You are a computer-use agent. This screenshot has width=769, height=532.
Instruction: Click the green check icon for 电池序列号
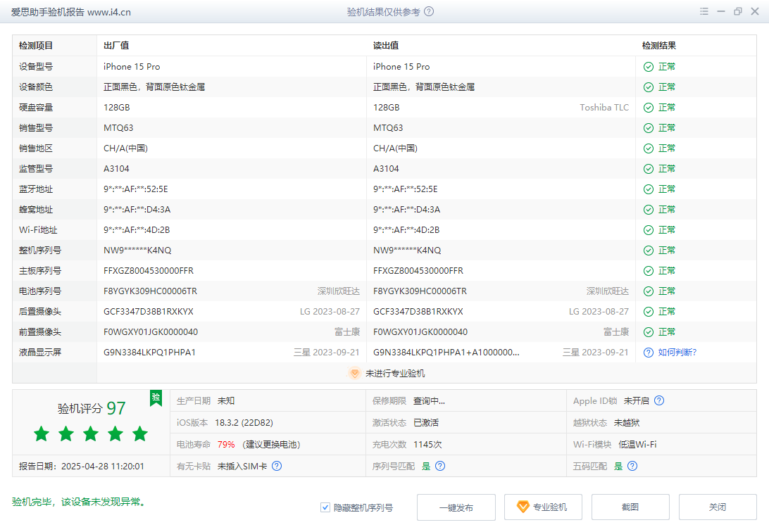tap(649, 291)
